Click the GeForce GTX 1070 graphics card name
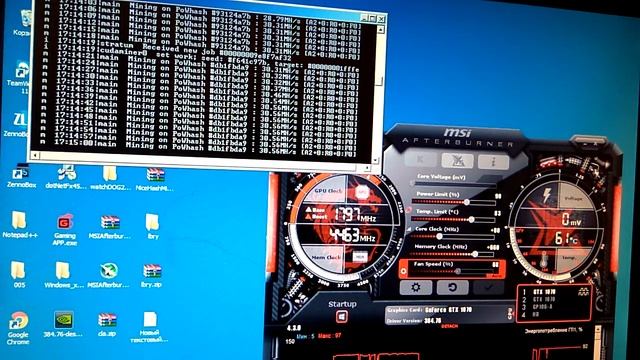Screen dimensions: 640x360 (x=448, y=310)
